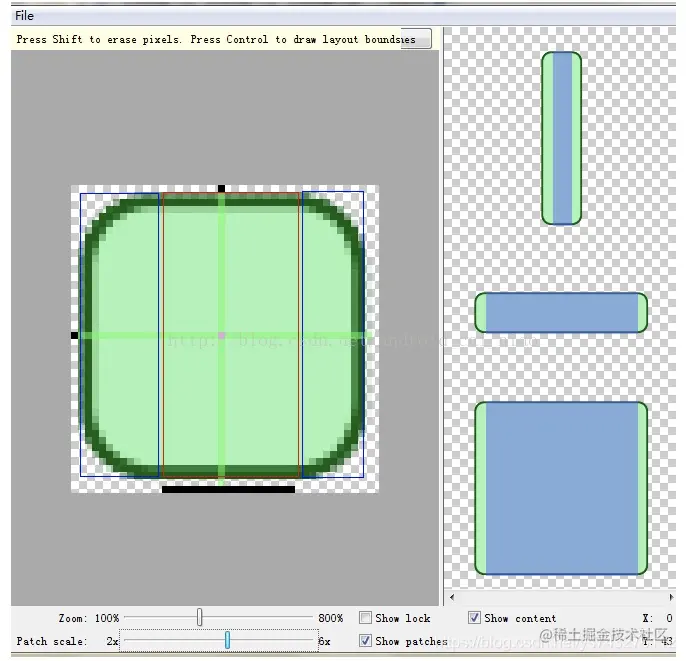Click the '2x' patch scale label

[x=112, y=641]
